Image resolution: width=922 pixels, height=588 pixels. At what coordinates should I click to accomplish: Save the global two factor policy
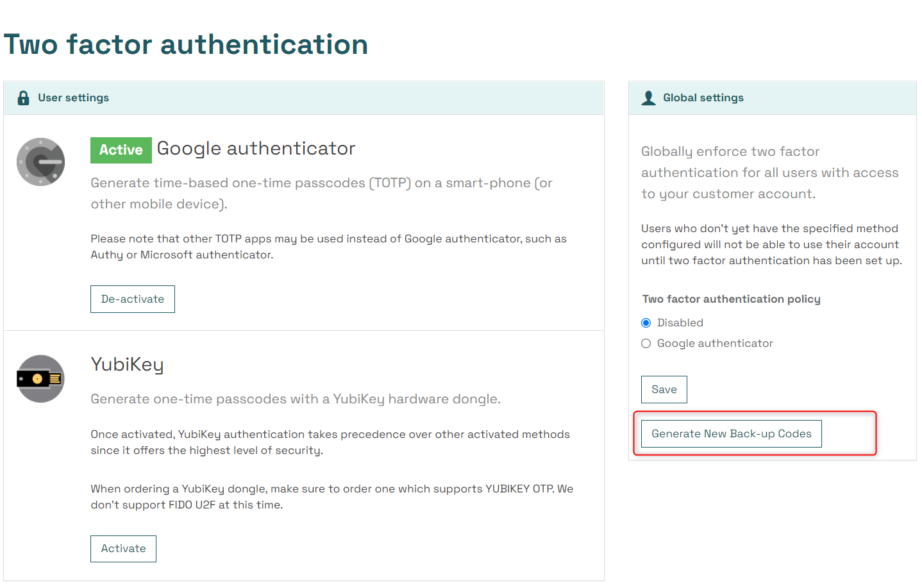[x=664, y=389]
